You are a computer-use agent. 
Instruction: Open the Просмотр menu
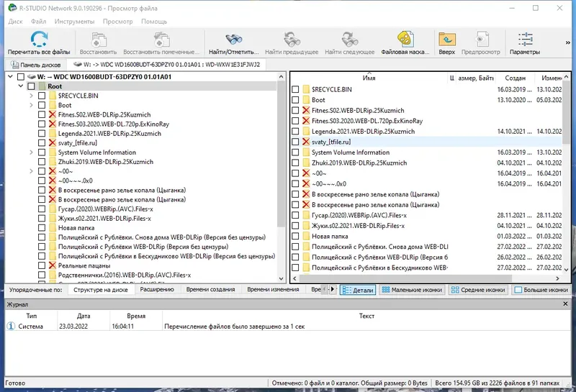pos(118,22)
